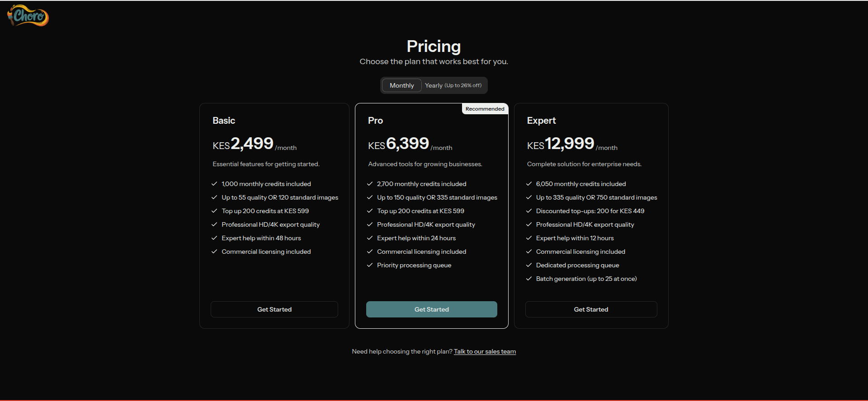Image resolution: width=868 pixels, height=401 pixels.
Task: Click the Pricing page heading
Action: [434, 47]
